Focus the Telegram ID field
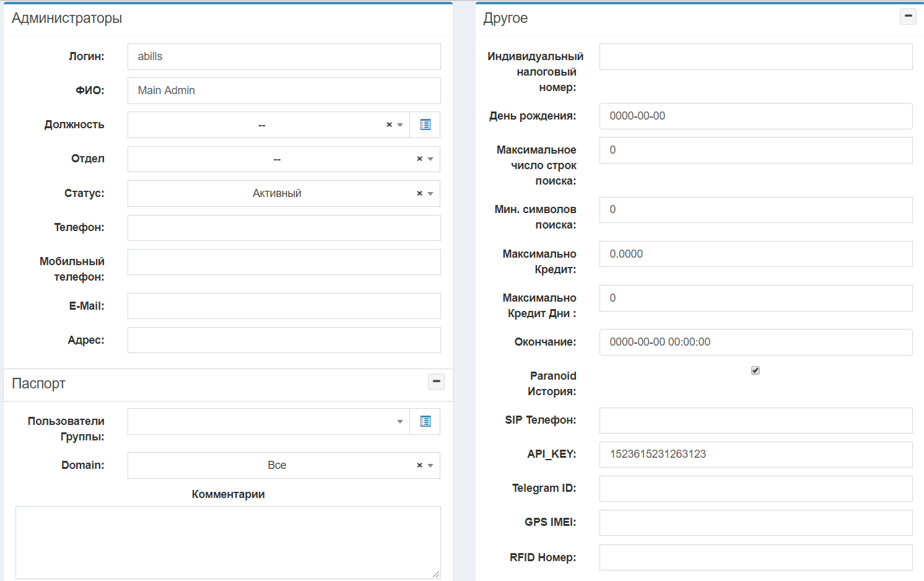The height and width of the screenshot is (581, 924). [756, 488]
